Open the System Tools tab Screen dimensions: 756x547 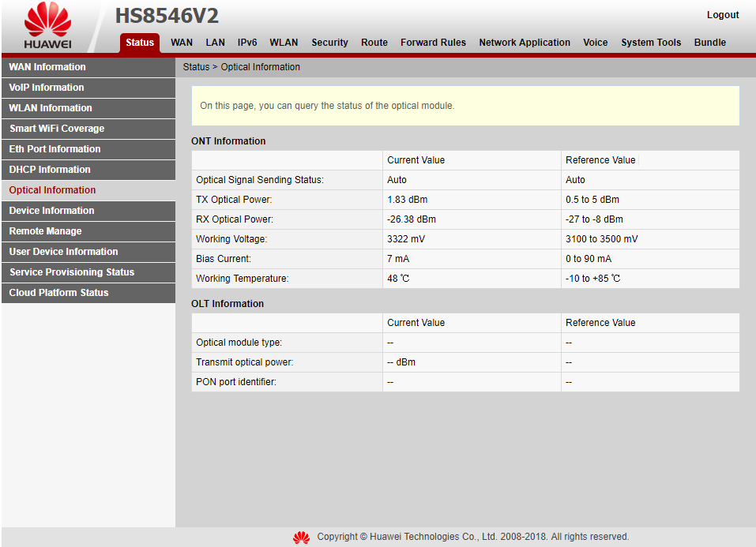pyautogui.click(x=650, y=43)
